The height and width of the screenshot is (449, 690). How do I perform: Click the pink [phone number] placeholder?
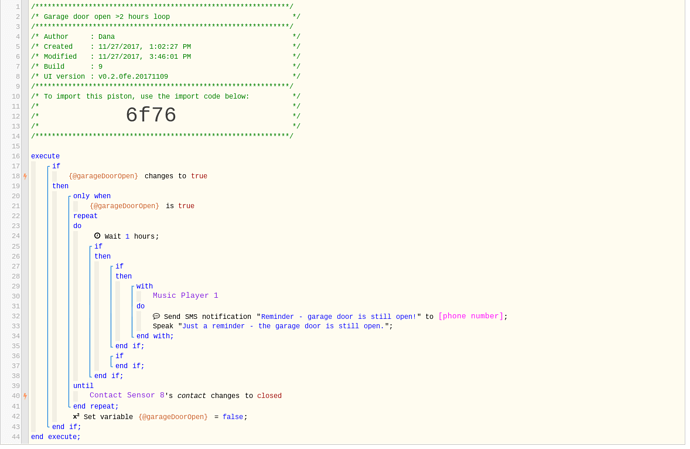[x=471, y=316]
